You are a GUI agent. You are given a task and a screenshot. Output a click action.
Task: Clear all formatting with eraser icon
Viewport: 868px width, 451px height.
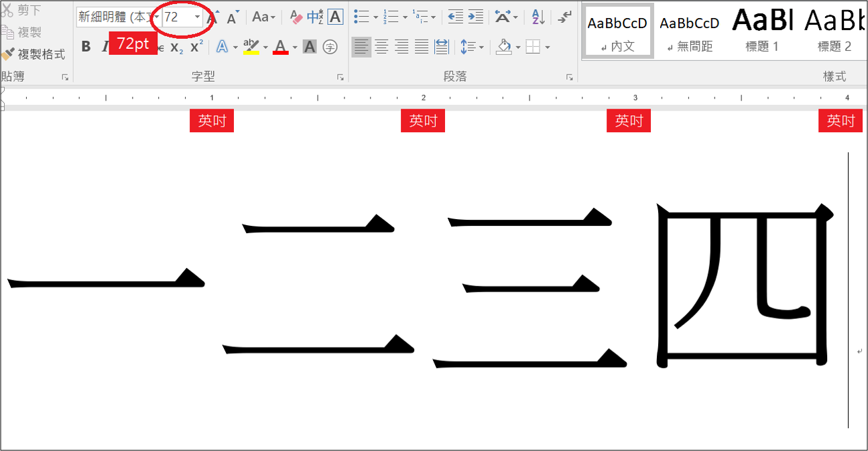[296, 17]
